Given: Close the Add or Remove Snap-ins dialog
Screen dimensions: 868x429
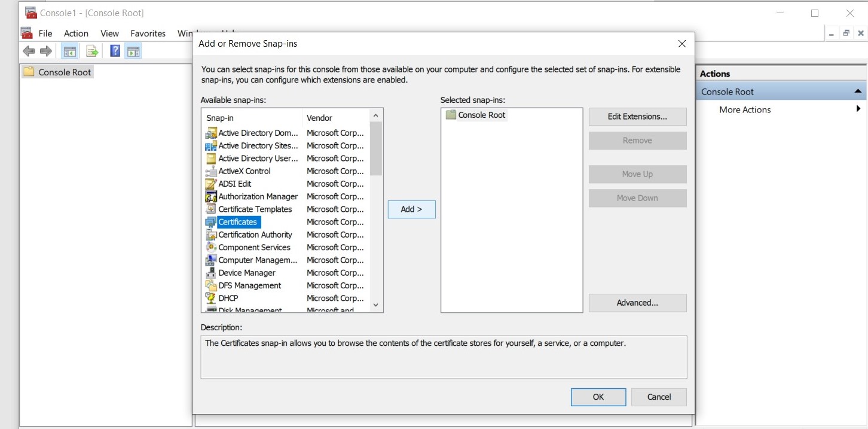Looking at the screenshot, I should click(681, 44).
